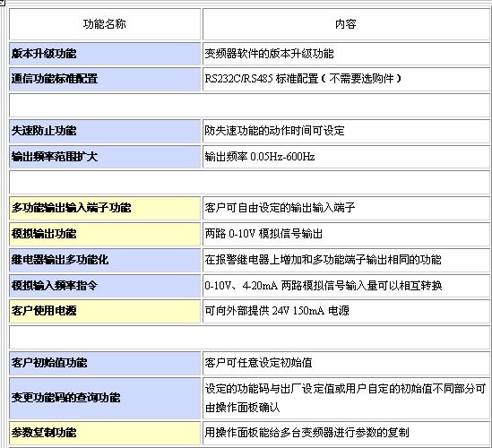The height and width of the screenshot is (448, 492).
Task: Select the 模拟输出功能 cell
Action: point(105,234)
